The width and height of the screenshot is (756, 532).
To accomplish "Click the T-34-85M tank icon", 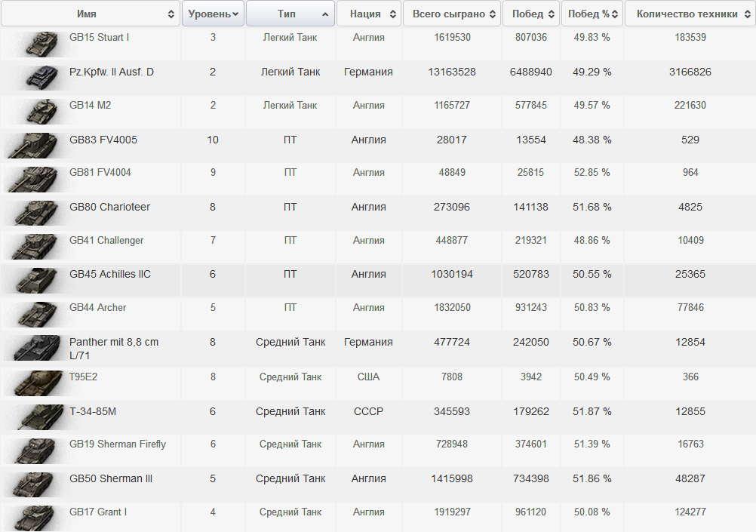I will click(39, 416).
